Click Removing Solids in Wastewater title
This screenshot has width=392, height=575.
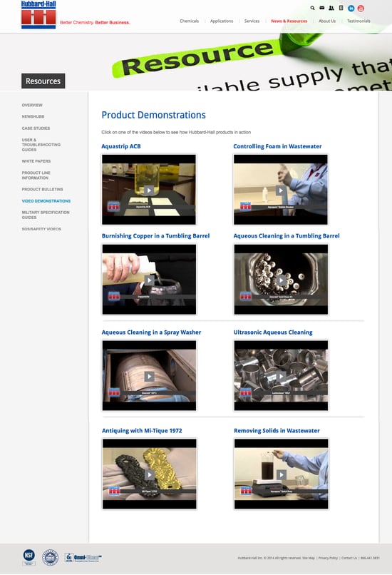coord(277,430)
